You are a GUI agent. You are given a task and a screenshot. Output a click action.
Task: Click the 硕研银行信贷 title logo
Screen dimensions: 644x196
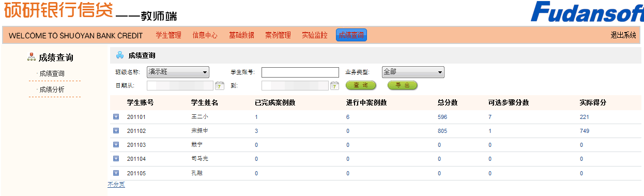59,10
